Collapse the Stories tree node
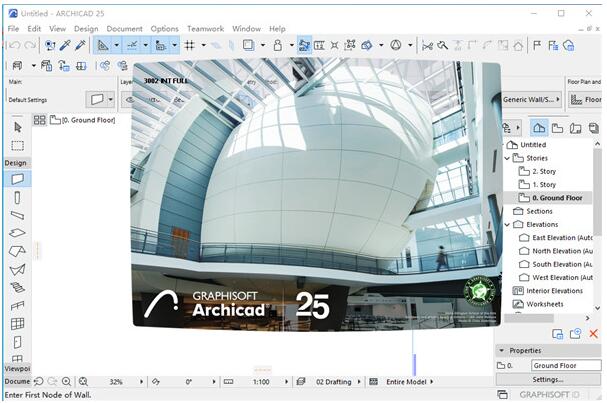This screenshot has height=403, width=607. point(507,158)
